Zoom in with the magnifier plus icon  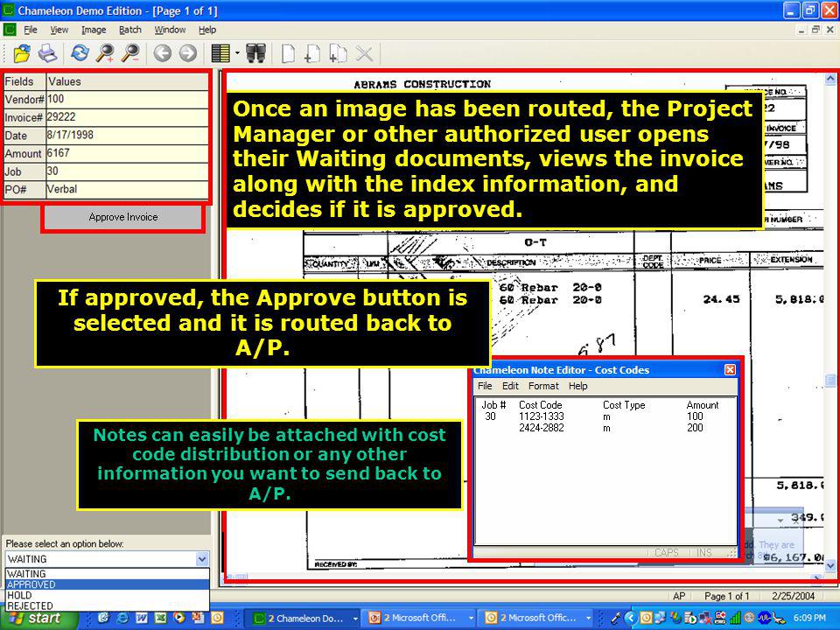tap(105, 53)
